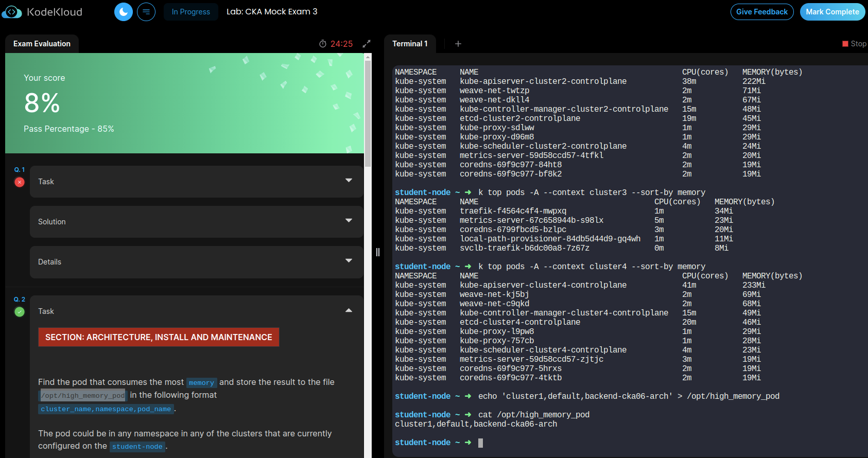Image resolution: width=868 pixels, height=458 pixels.
Task: Click the Mark Complete button
Action: point(832,12)
